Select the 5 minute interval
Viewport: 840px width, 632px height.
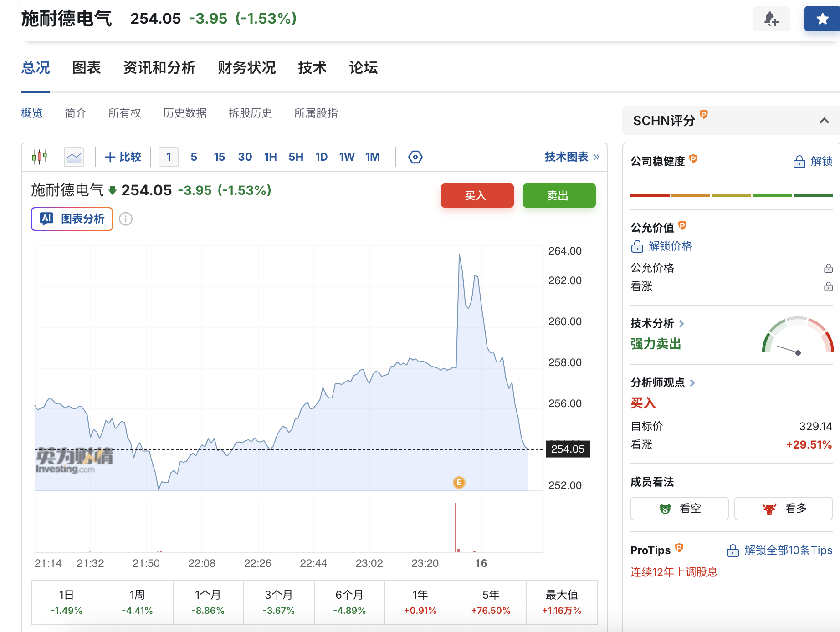194,157
